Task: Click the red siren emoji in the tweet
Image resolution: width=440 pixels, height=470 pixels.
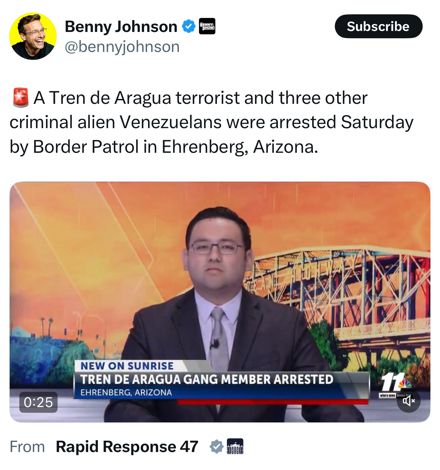Action: (x=21, y=98)
